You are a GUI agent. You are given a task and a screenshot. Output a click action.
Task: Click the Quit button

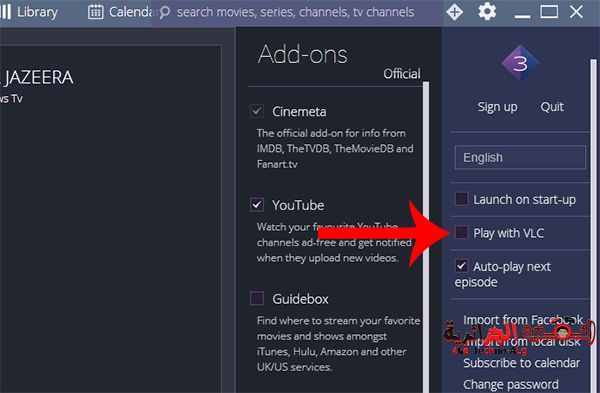tap(552, 106)
